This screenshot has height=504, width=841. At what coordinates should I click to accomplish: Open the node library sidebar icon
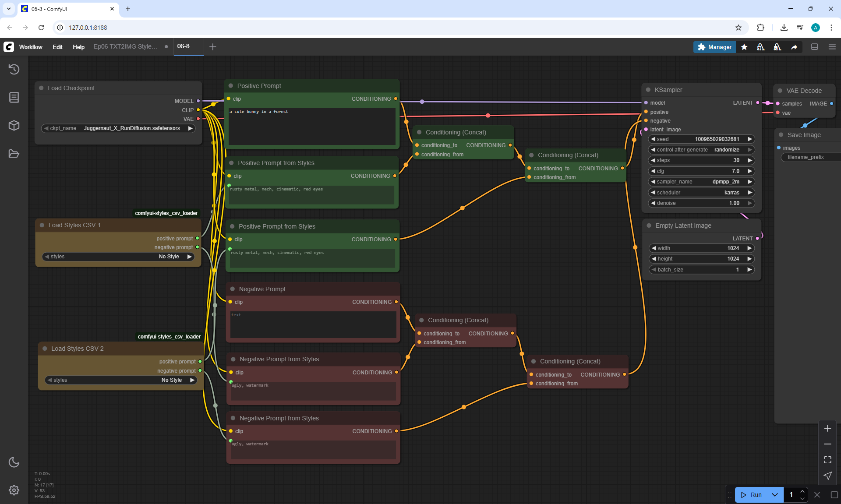14,97
